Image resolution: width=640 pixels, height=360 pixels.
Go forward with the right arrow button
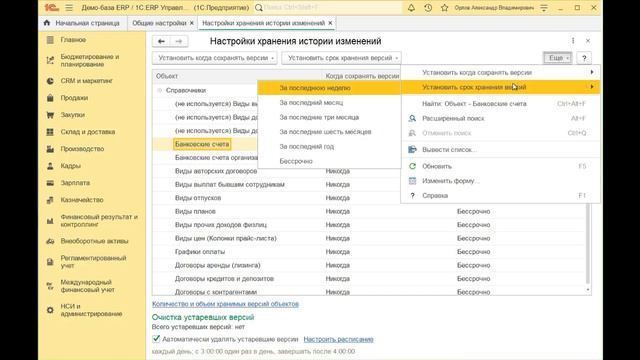coord(179,41)
